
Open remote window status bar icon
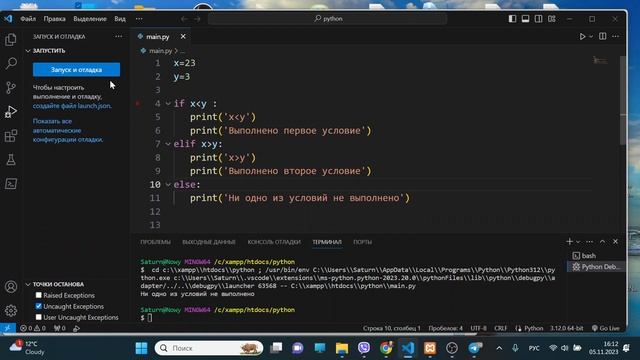[8, 328]
